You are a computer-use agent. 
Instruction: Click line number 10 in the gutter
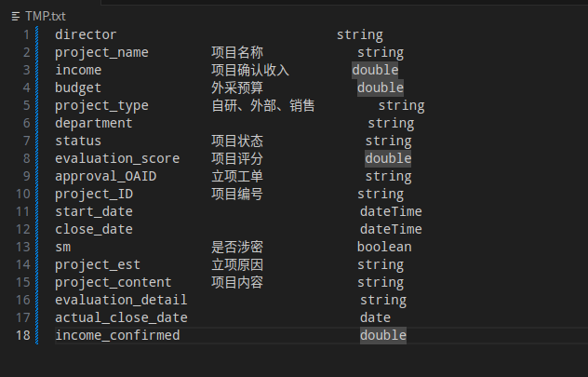pos(23,194)
